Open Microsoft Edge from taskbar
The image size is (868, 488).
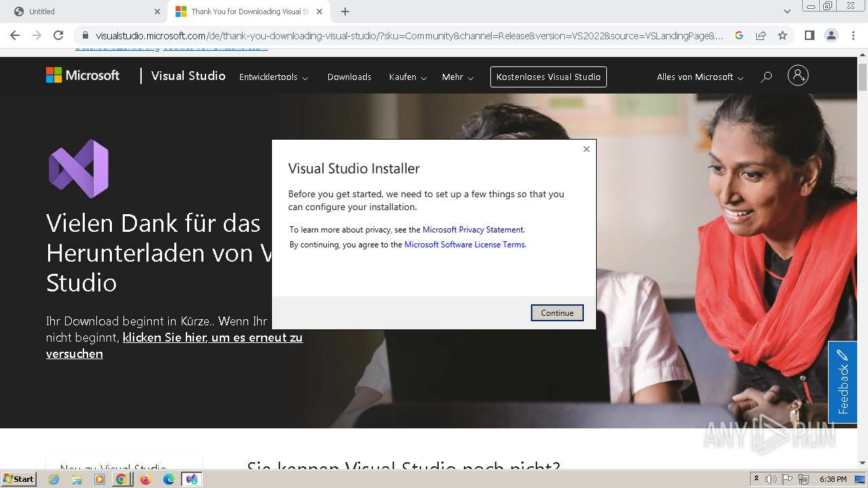tap(168, 479)
